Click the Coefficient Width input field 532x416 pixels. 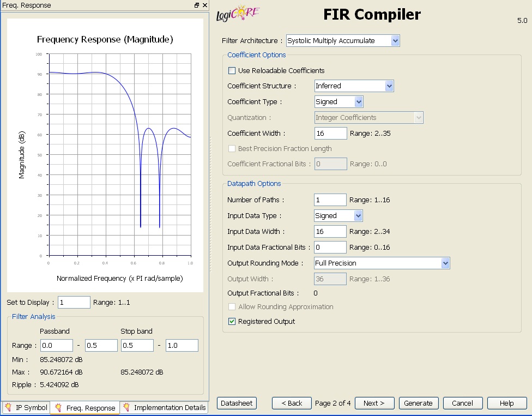(331, 134)
